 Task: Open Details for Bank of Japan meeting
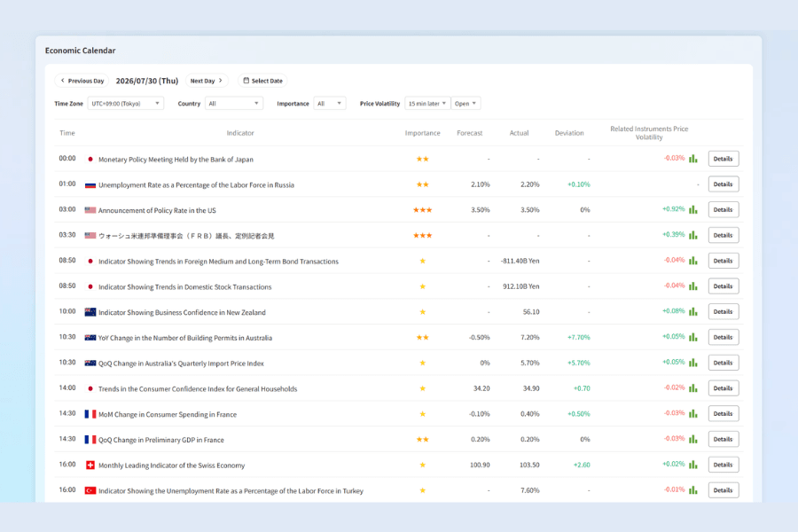[724, 159]
